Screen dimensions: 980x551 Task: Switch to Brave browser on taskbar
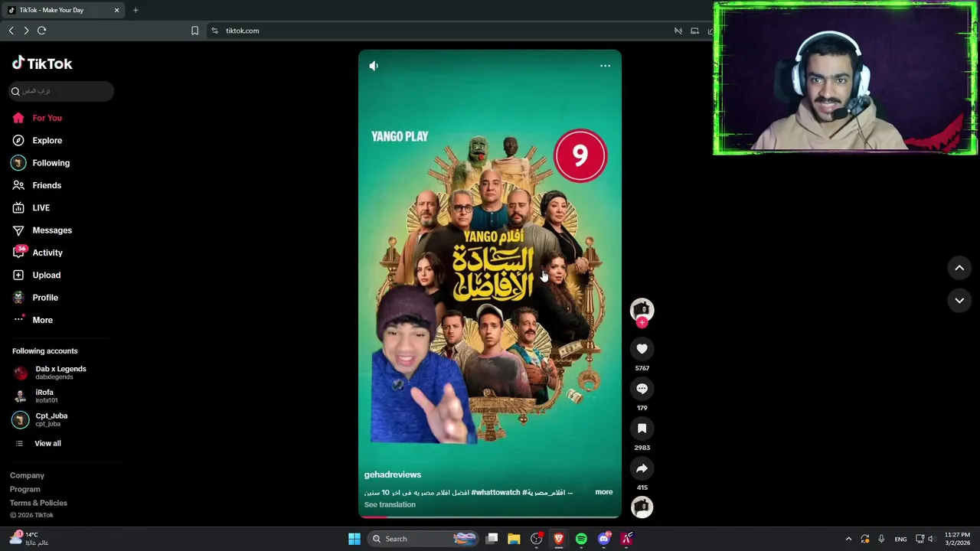[559, 539]
